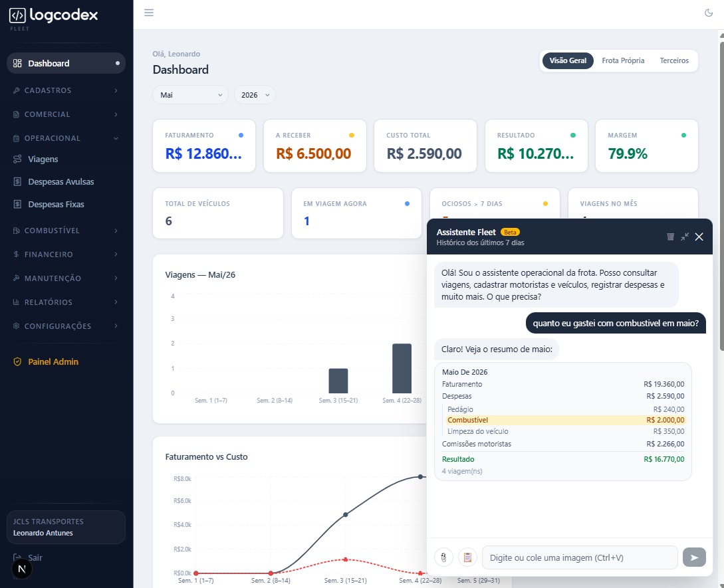Viewport: 724px width, 588px height.
Task: Toggle dark mode moon icon
Action: click(708, 13)
